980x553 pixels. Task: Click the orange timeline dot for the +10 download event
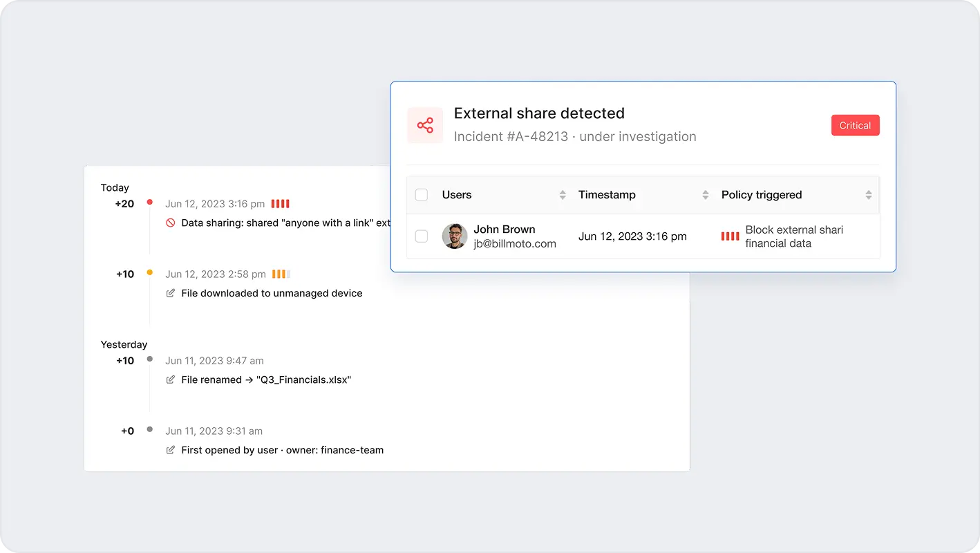(149, 273)
